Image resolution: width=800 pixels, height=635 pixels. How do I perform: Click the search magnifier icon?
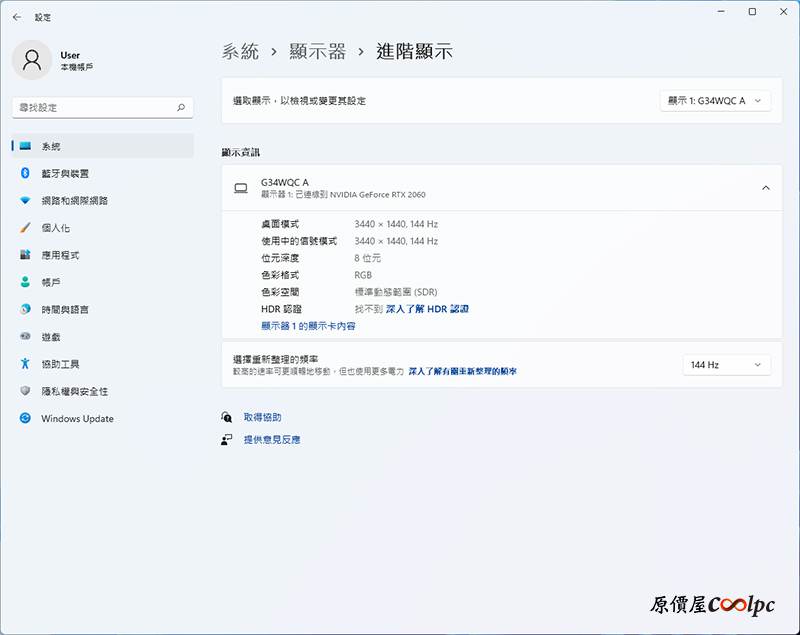(181, 107)
